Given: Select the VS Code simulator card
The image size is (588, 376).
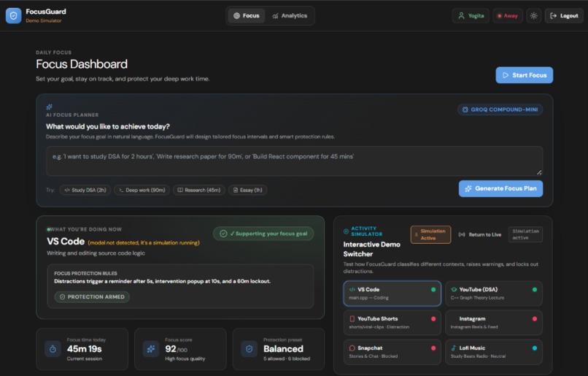Looking at the screenshot, I should tap(392, 293).
